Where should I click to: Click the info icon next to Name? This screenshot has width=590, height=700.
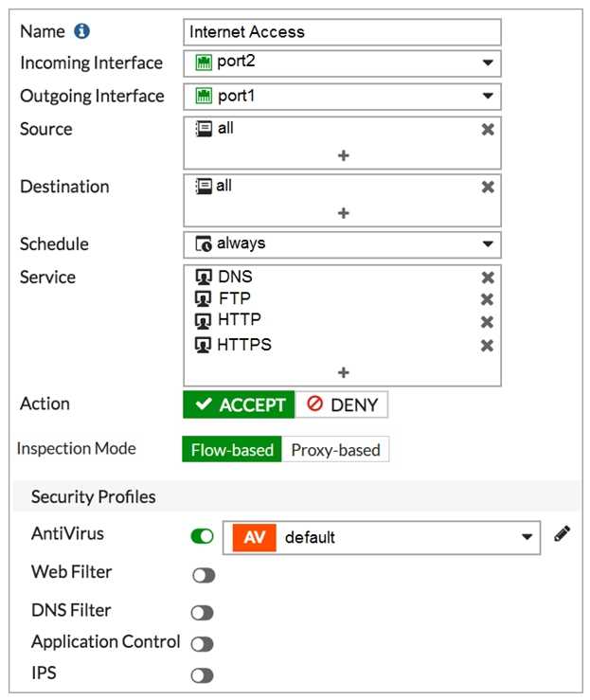click(82, 31)
